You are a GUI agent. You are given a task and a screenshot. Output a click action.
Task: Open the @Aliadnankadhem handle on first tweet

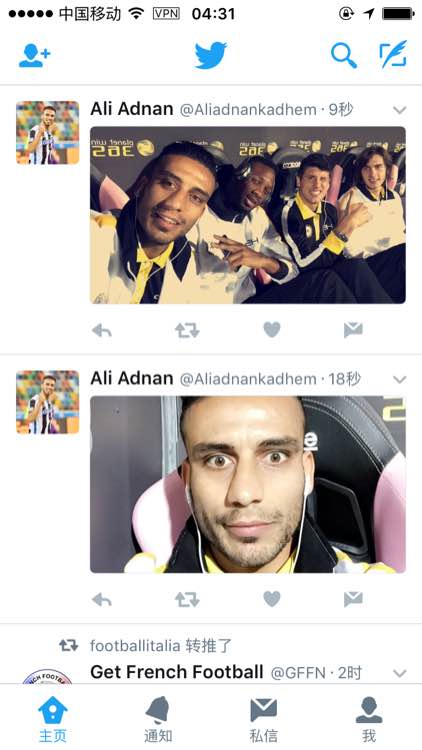pyautogui.click(x=248, y=110)
